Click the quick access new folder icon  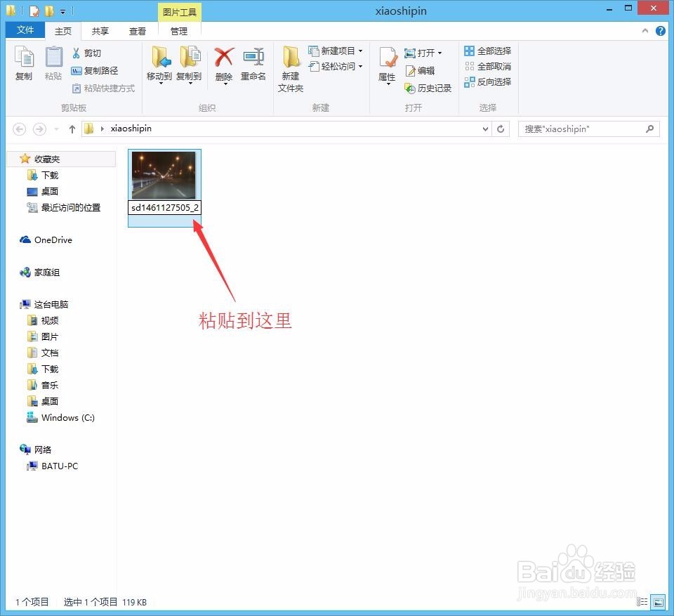tap(49, 11)
